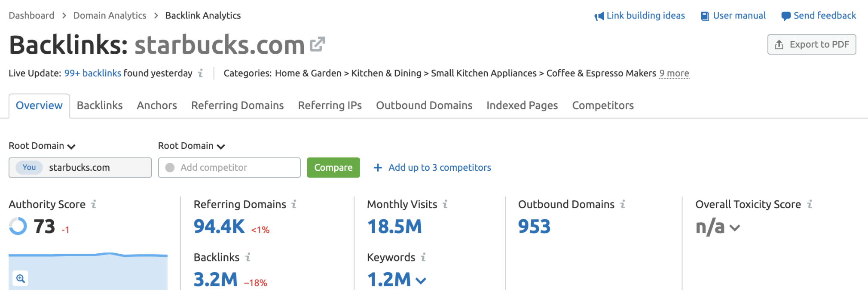The image size is (868, 304).
Task: Switch to the Outbound Domains tab
Action: coord(424,105)
